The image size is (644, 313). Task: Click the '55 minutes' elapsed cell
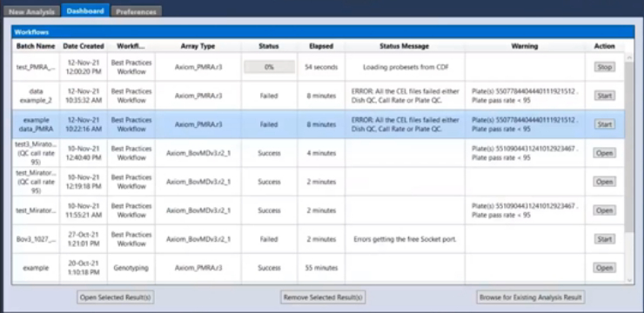tap(321, 268)
